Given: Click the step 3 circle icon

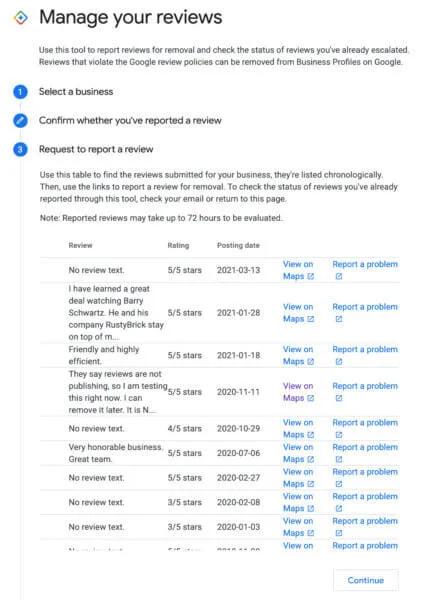Looking at the screenshot, I should (x=20, y=149).
